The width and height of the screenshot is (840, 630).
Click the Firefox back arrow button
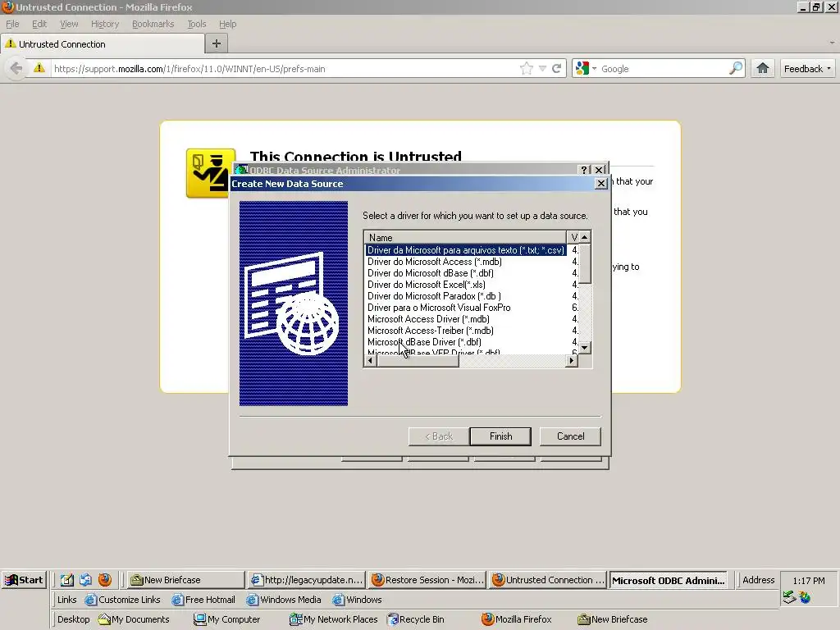pyautogui.click(x=16, y=69)
